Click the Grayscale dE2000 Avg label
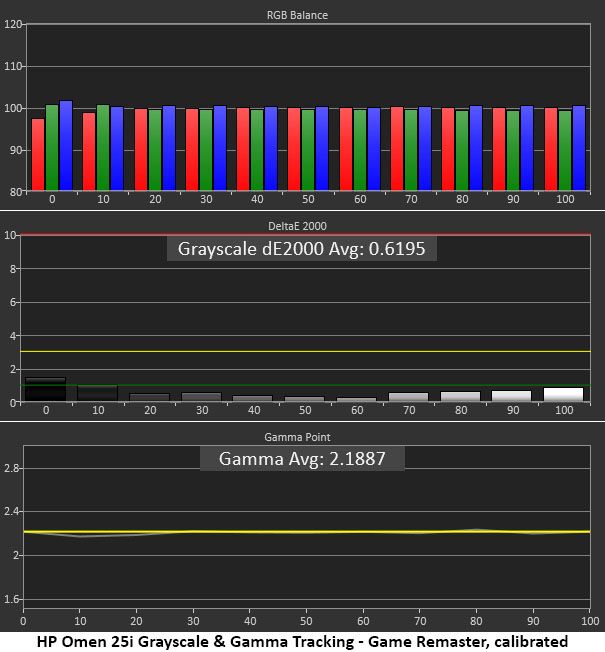This screenshot has height=652, width=605. pyautogui.click(x=301, y=249)
